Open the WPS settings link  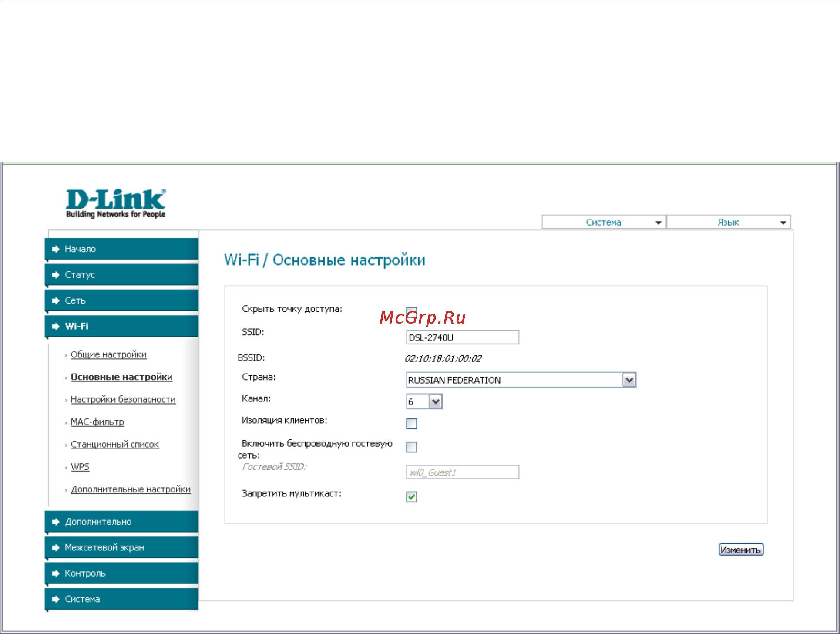point(80,467)
